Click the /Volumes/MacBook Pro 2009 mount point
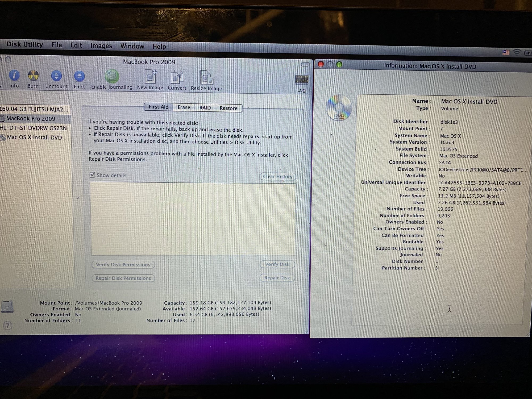Screen dimensions: 532x399 tap(109, 303)
